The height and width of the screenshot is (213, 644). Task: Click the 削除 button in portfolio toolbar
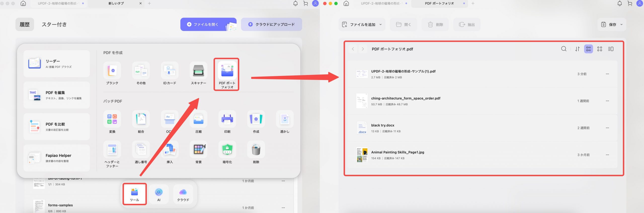click(x=435, y=25)
